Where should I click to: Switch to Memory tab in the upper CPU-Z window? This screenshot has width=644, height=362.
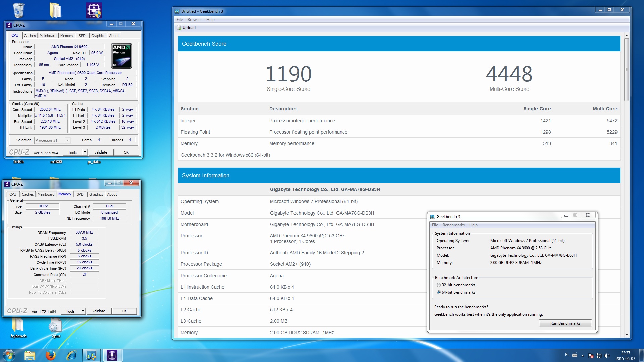(67, 36)
